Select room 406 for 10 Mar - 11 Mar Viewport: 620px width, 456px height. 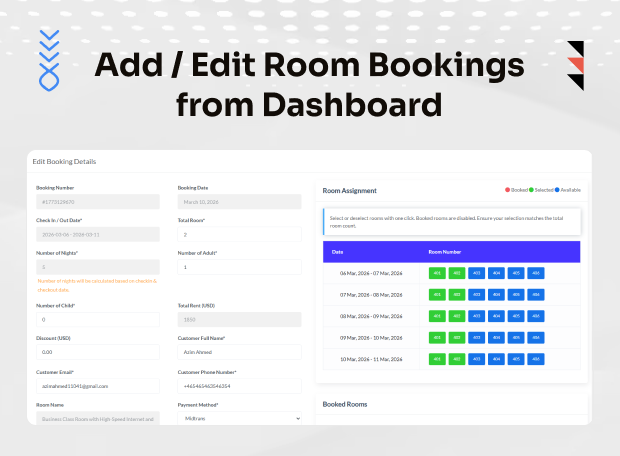click(536, 358)
